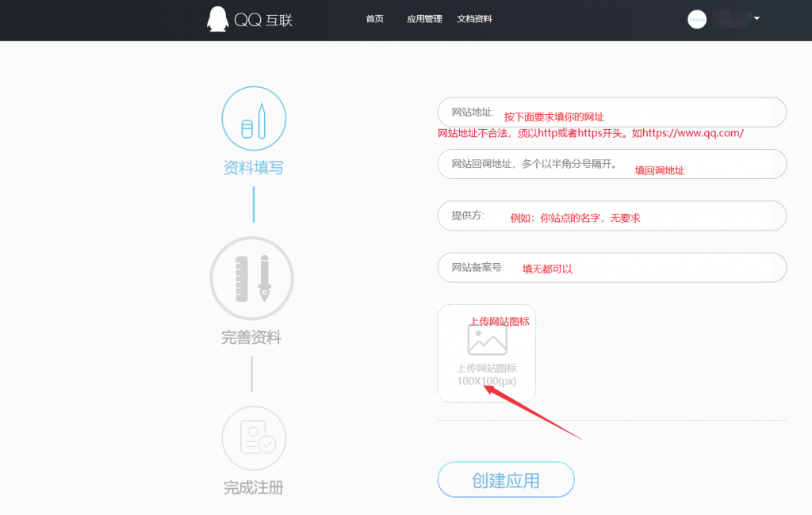Select the 资料填写 step icon
The image size is (812, 515).
[x=254, y=117]
